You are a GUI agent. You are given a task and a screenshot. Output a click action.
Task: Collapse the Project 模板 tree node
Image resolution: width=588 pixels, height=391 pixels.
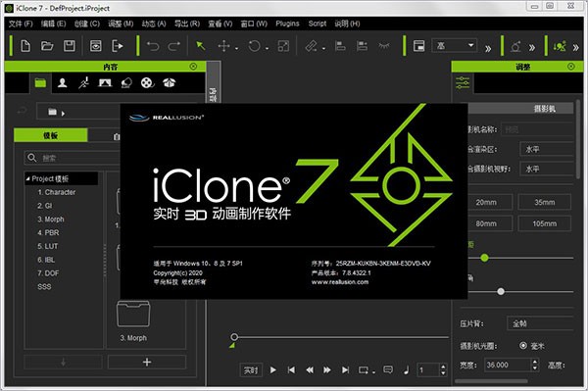point(27,178)
